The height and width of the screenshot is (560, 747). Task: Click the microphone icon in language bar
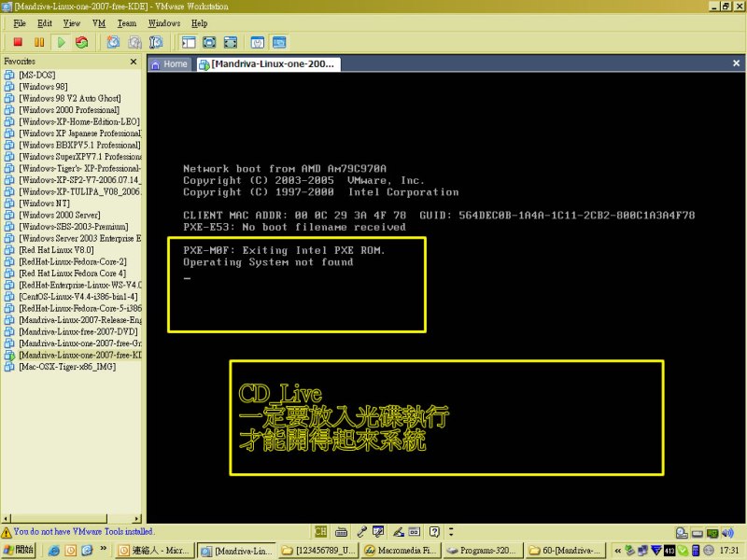click(x=362, y=531)
